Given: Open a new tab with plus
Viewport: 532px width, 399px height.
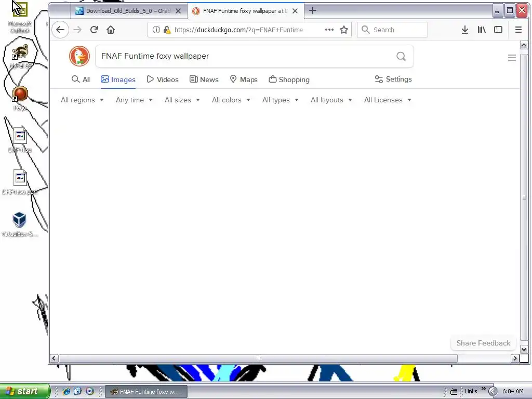Looking at the screenshot, I should click(313, 11).
